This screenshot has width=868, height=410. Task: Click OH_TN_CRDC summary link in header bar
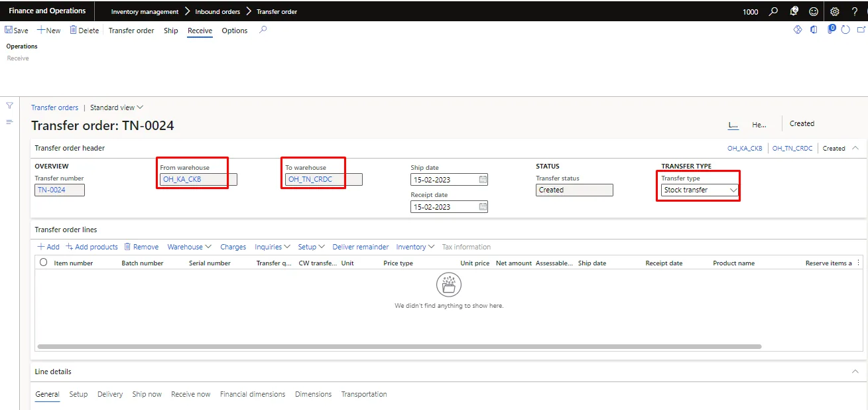[x=792, y=149]
